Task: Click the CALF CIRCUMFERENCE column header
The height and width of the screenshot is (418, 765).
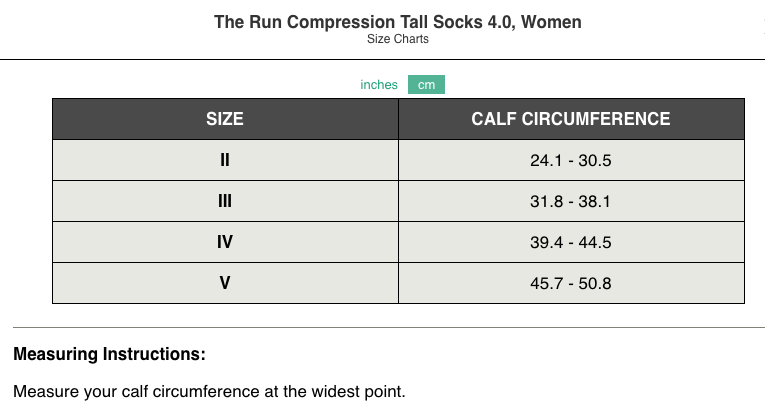Action: coord(571,119)
